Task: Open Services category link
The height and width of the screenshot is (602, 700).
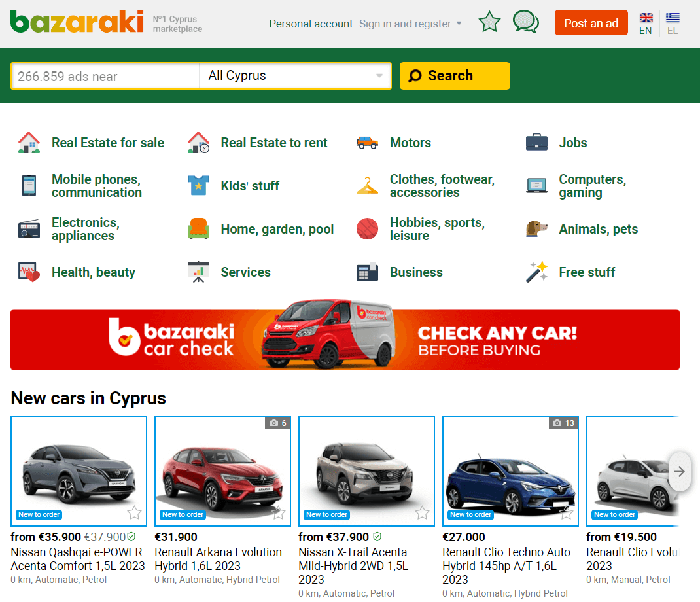Action: (x=245, y=272)
